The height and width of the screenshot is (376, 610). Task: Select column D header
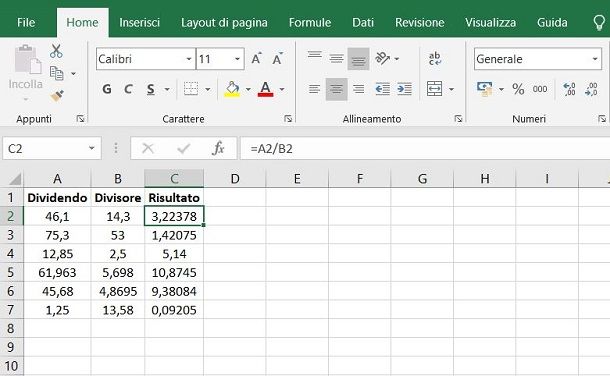(235, 178)
